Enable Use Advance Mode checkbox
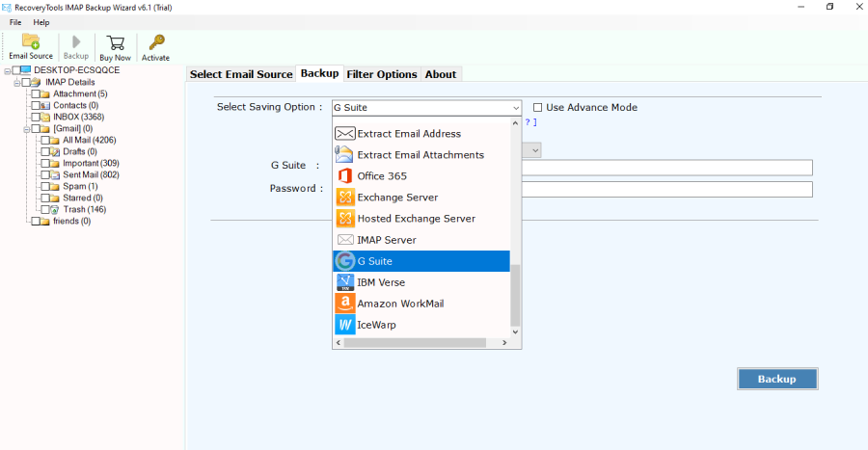 [x=538, y=108]
